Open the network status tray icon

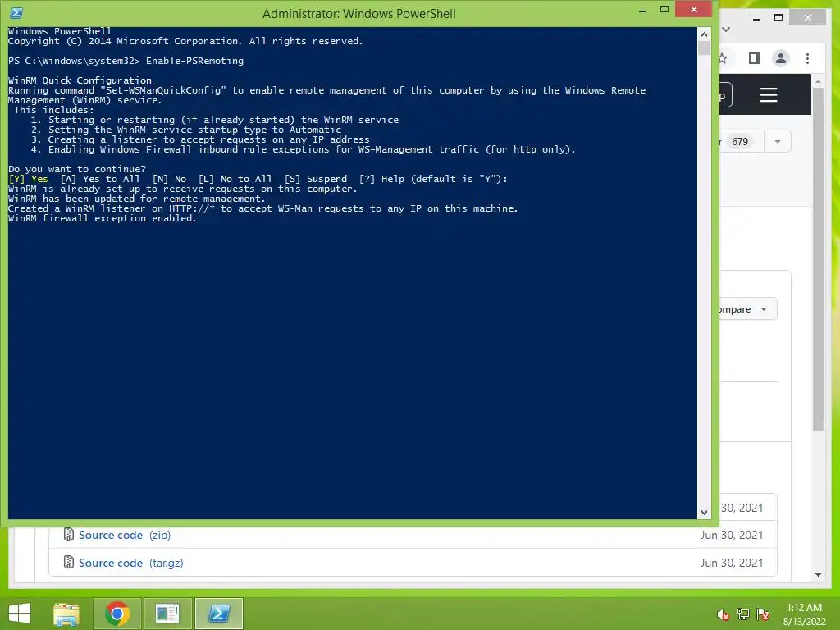743,614
